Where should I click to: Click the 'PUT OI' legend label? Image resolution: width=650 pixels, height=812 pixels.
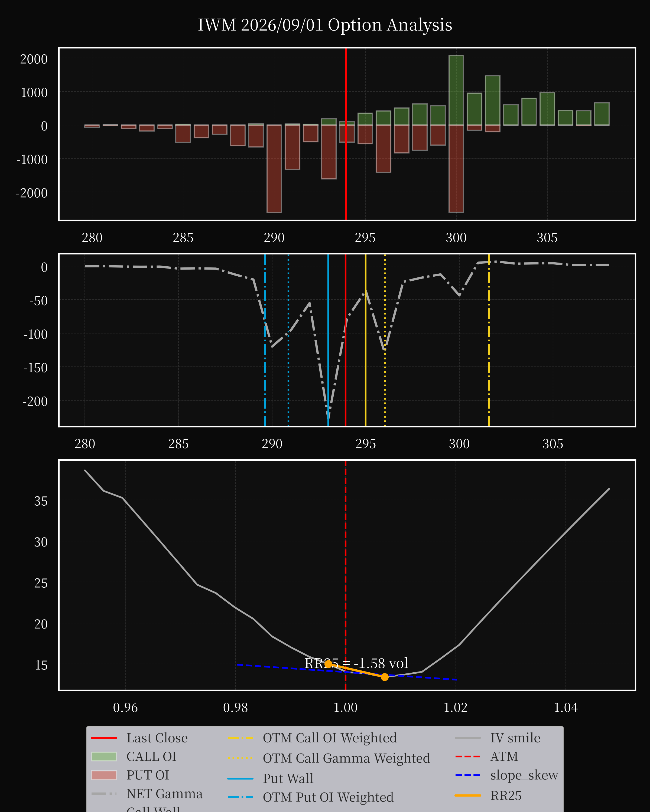(x=148, y=775)
